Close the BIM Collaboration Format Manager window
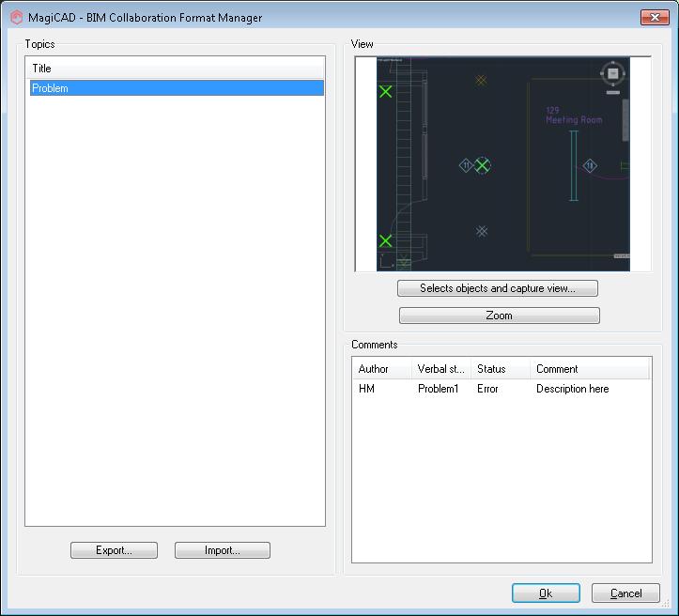679x616 pixels. coord(655,17)
